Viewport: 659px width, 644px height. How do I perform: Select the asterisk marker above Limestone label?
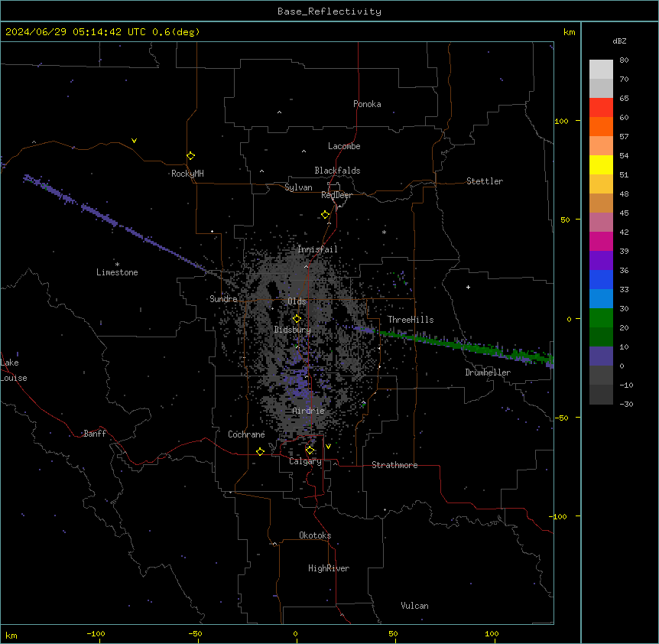click(117, 265)
